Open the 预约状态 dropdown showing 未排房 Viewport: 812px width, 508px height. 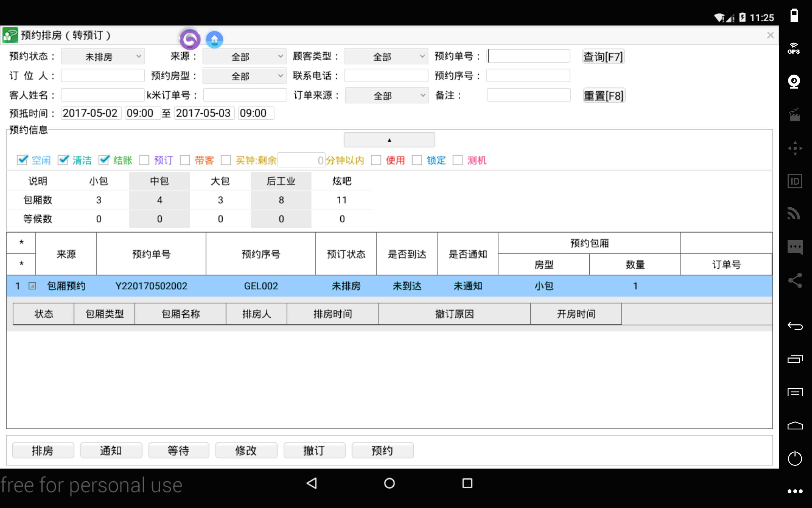click(x=103, y=57)
